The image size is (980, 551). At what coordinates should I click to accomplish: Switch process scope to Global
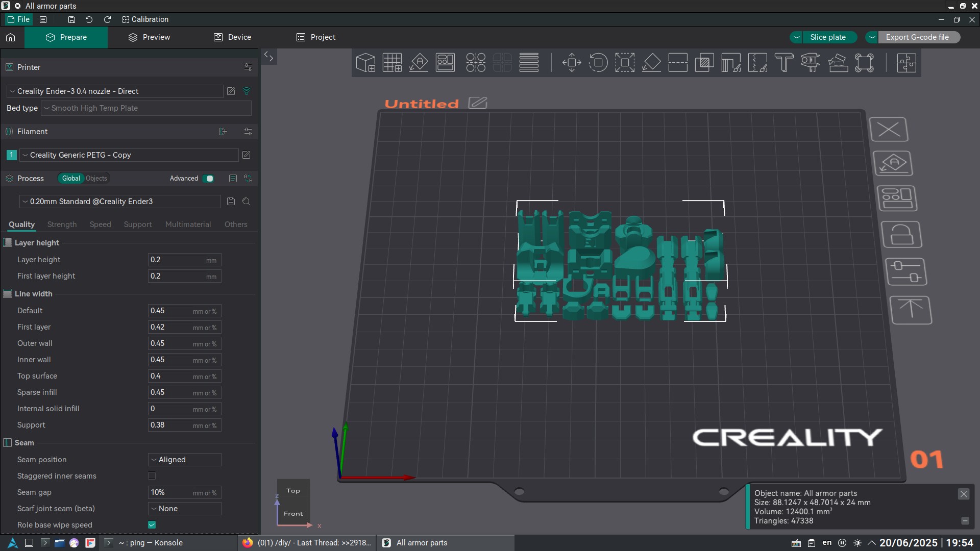pos(71,179)
